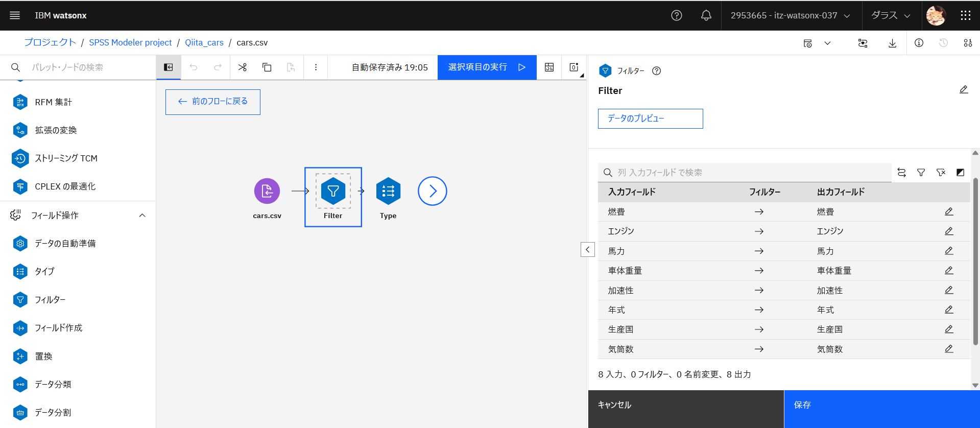Image resolution: width=980 pixels, height=428 pixels.
Task: Click the paste icon in toolbar
Action: pyautogui.click(x=291, y=67)
